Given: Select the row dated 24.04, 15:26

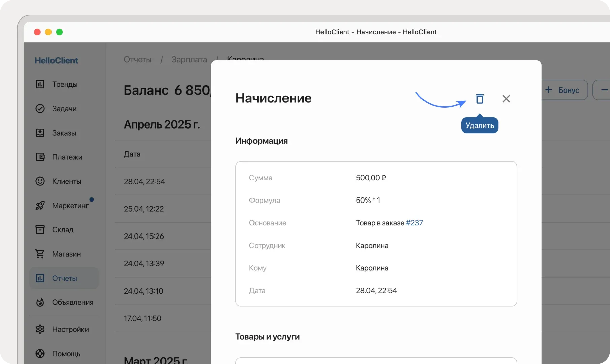Looking at the screenshot, I should 144,236.
